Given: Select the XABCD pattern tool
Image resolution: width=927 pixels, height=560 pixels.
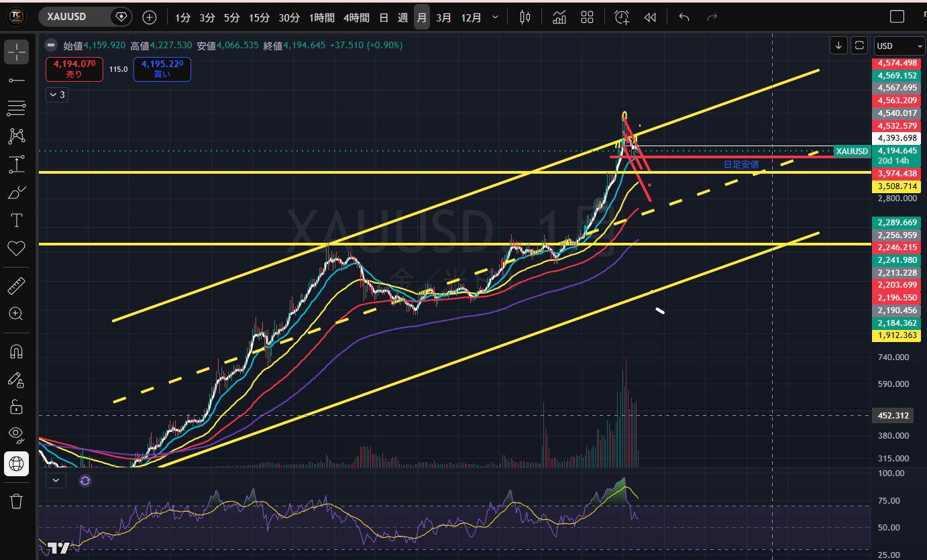Looking at the screenshot, I should [x=16, y=136].
